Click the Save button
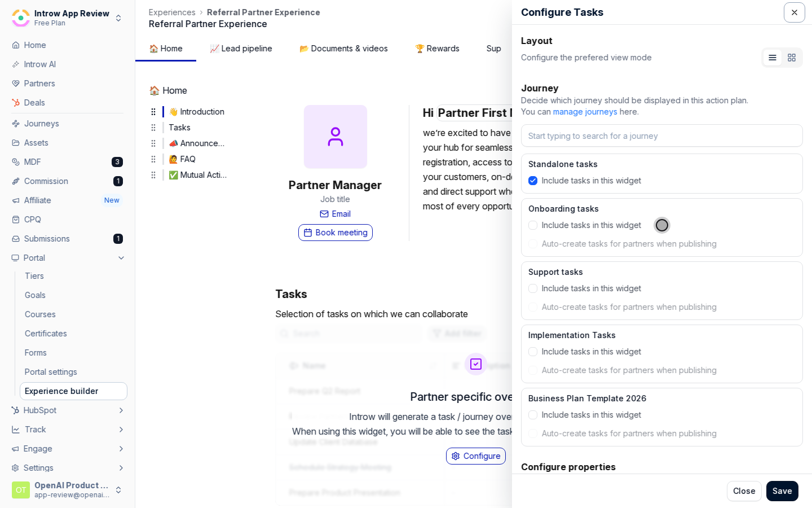 (782, 491)
